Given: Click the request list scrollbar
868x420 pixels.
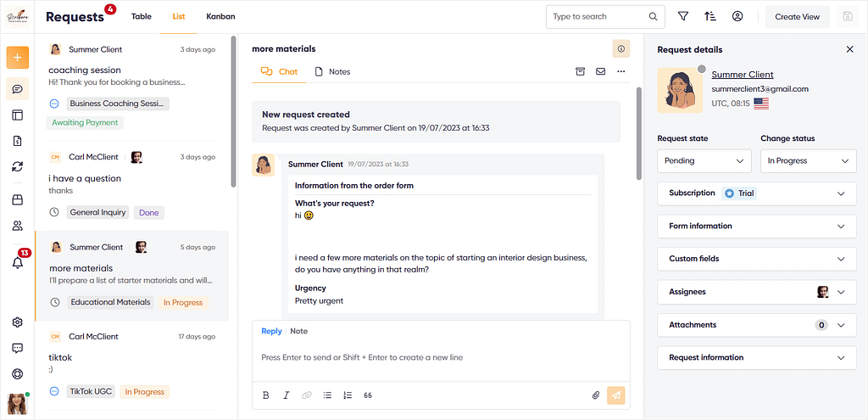Looking at the screenshot, I should tap(234, 113).
